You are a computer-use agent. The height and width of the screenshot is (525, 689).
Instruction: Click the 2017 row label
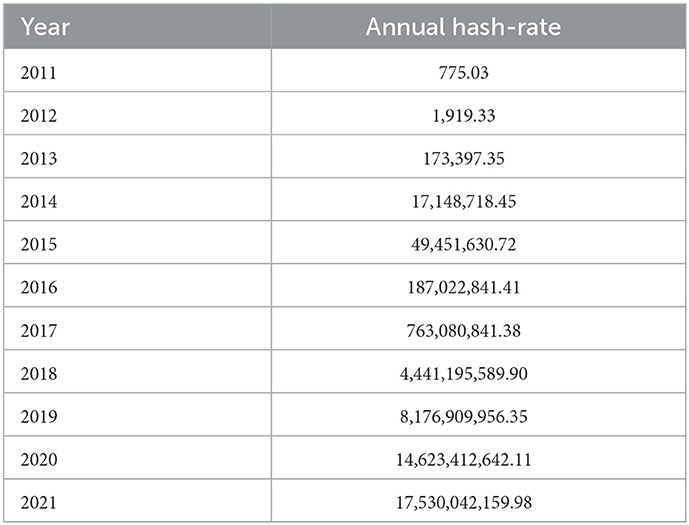click(39, 329)
